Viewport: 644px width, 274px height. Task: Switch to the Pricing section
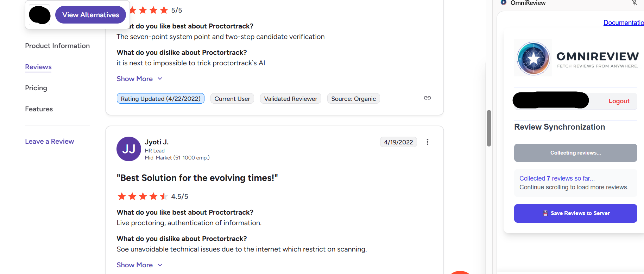click(36, 88)
